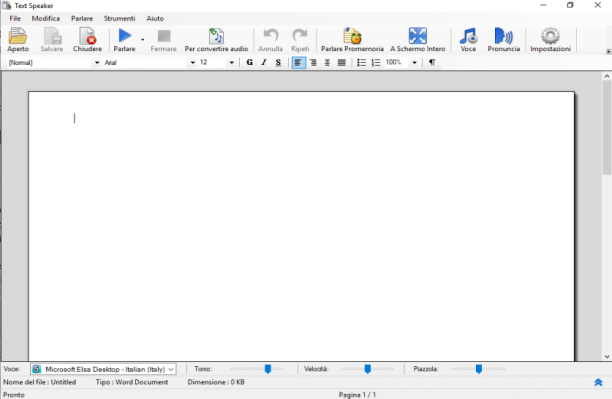Expand the font size 12 dropdown
The width and height of the screenshot is (612, 399).
tap(231, 62)
